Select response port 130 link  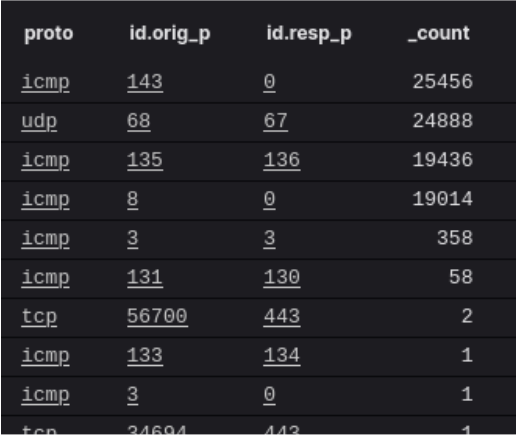tap(282, 277)
